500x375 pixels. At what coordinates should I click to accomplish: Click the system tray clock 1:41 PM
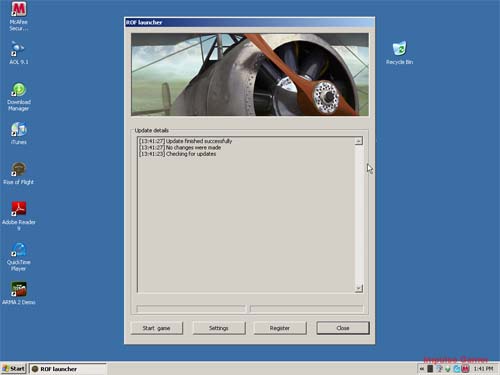click(x=483, y=369)
